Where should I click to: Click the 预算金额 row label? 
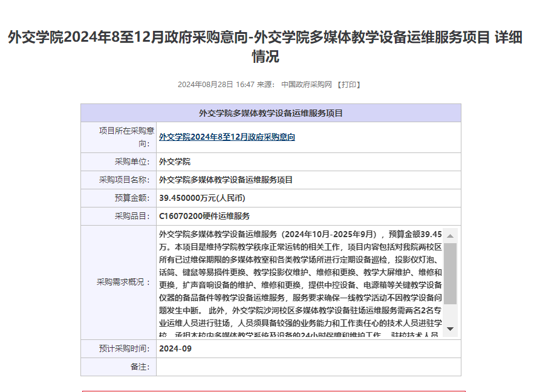tap(131, 198)
